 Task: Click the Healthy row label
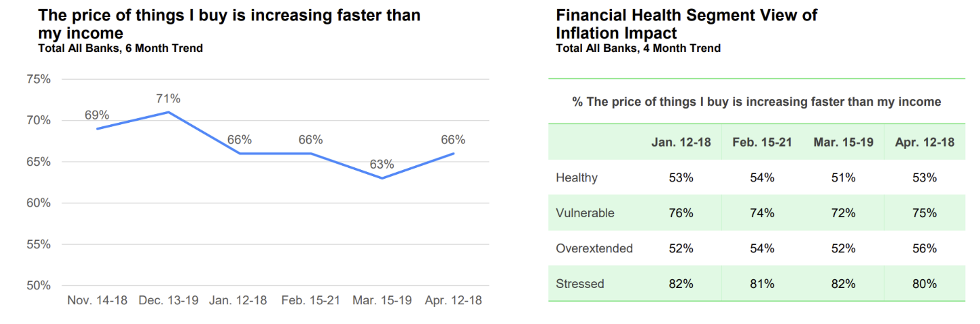click(577, 178)
